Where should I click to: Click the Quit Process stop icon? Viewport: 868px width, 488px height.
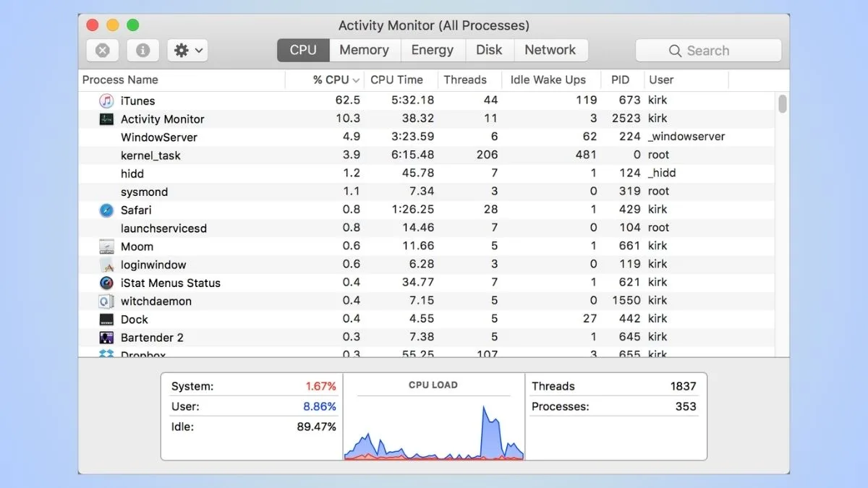pos(103,51)
